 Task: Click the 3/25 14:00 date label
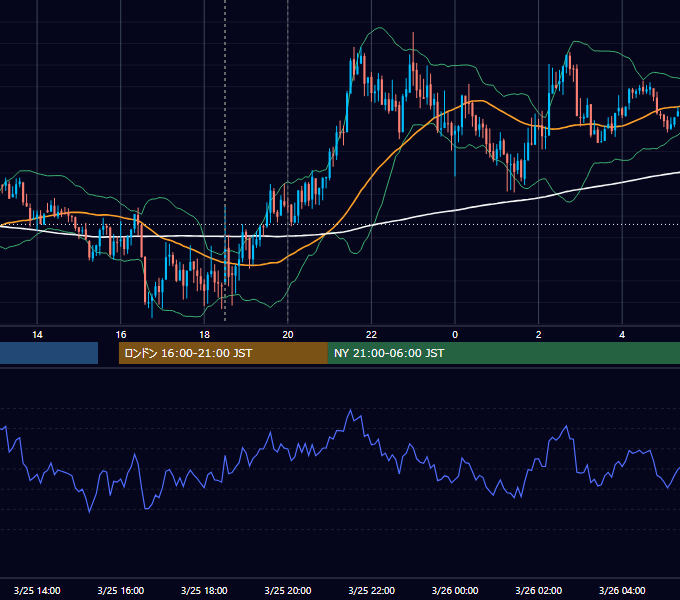tap(37, 590)
